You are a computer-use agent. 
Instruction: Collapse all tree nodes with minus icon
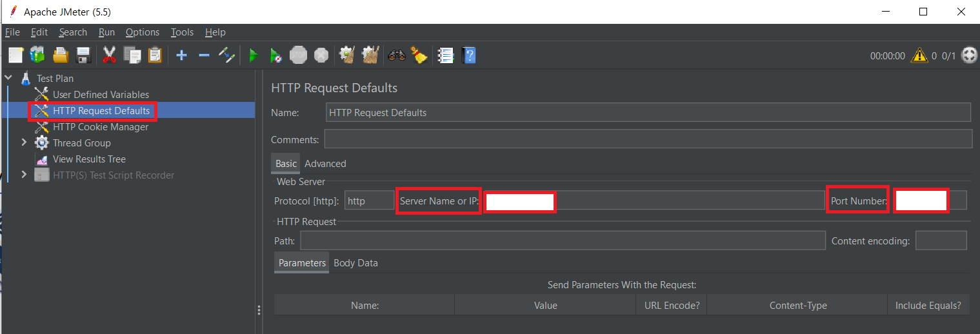click(204, 55)
